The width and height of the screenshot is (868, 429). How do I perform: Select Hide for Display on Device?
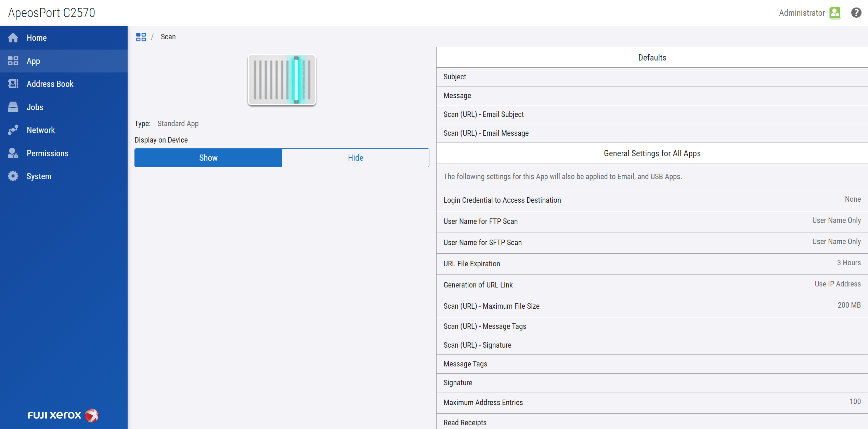click(355, 158)
